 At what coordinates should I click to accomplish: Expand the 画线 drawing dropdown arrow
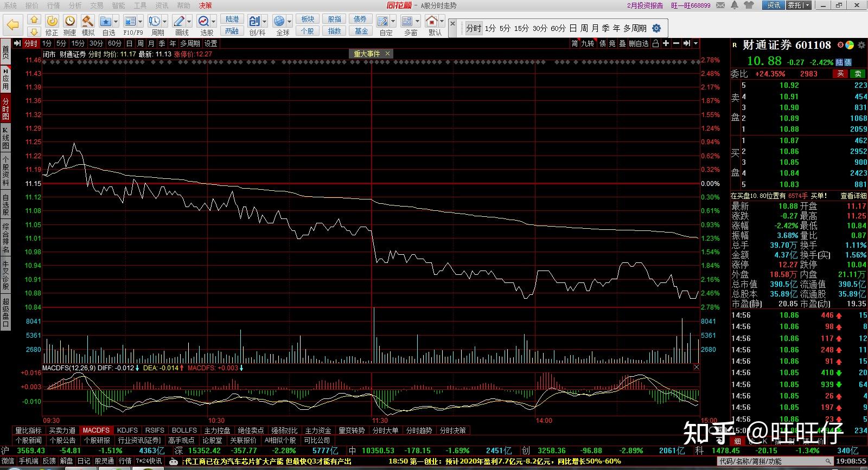coord(189,22)
